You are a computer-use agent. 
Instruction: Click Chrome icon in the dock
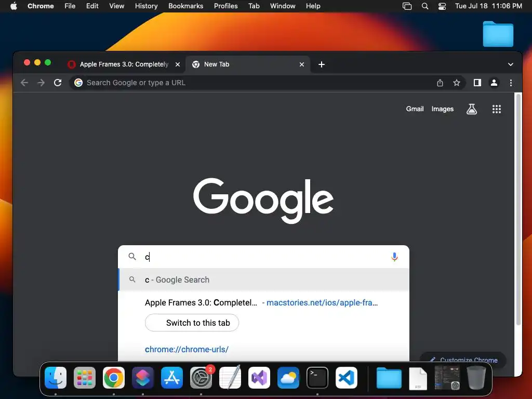coord(114,378)
